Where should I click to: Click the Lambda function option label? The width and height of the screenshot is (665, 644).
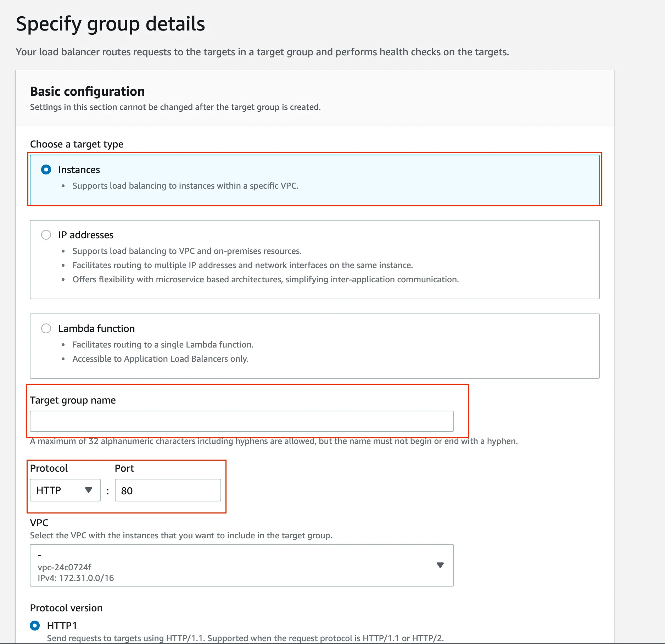tap(96, 329)
